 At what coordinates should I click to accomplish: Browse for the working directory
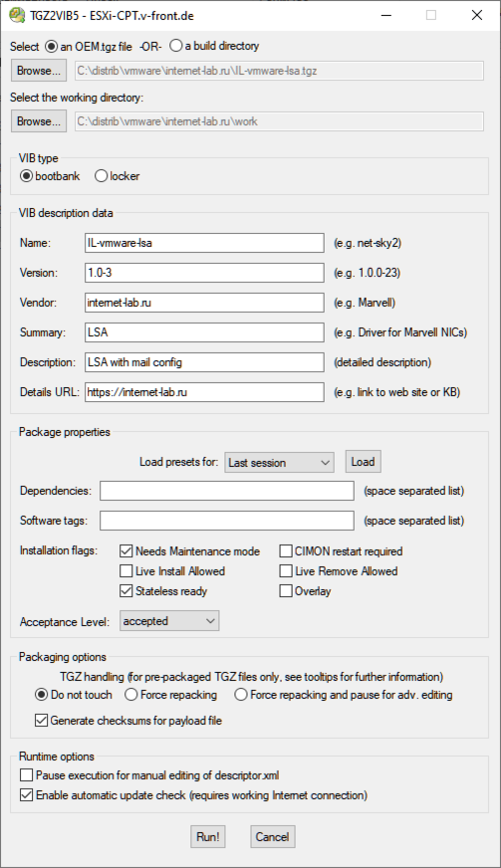click(38, 121)
